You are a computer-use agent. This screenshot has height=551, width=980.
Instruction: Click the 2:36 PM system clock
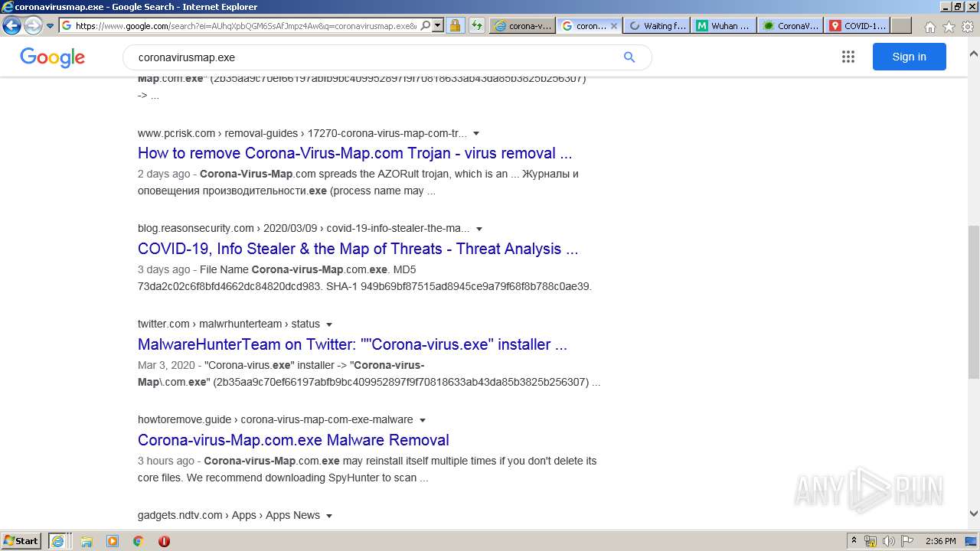940,541
